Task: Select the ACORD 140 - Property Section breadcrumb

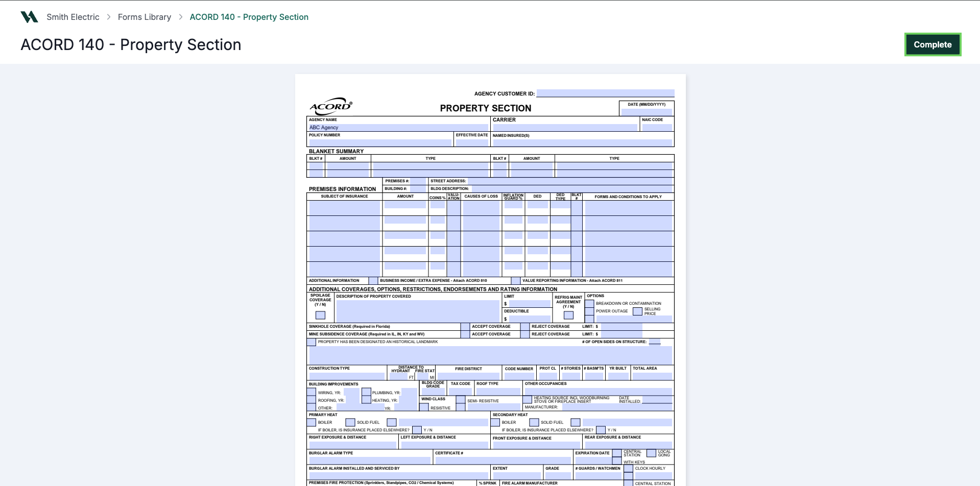Action: (249, 17)
